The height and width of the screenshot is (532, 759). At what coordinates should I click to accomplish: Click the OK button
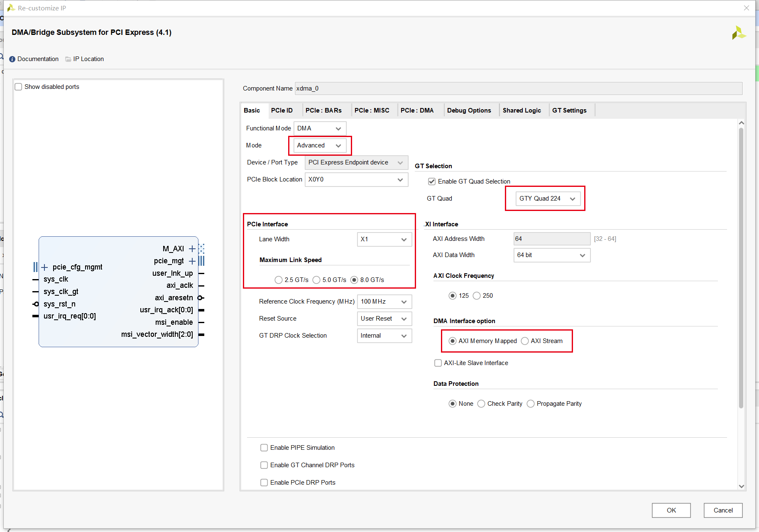[671, 510]
